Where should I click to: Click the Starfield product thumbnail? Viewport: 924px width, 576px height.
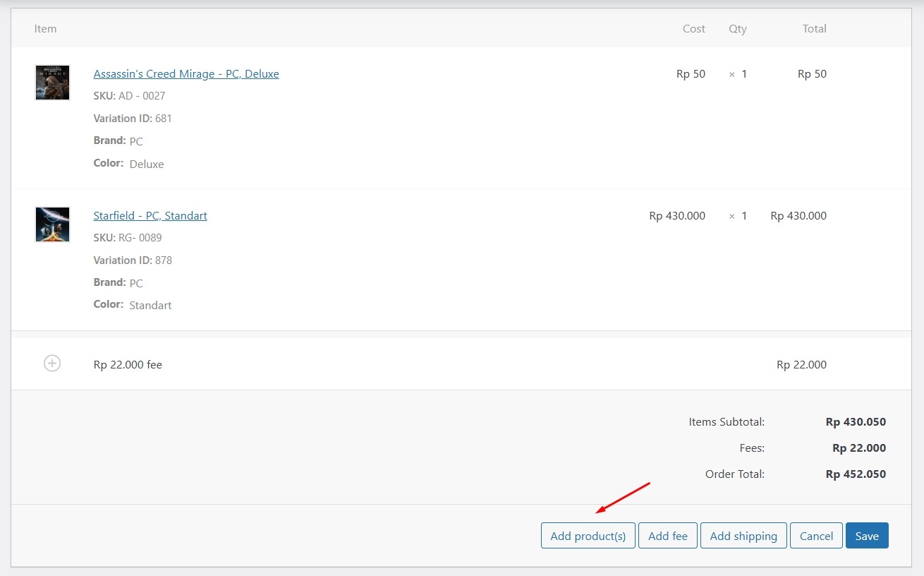52,224
